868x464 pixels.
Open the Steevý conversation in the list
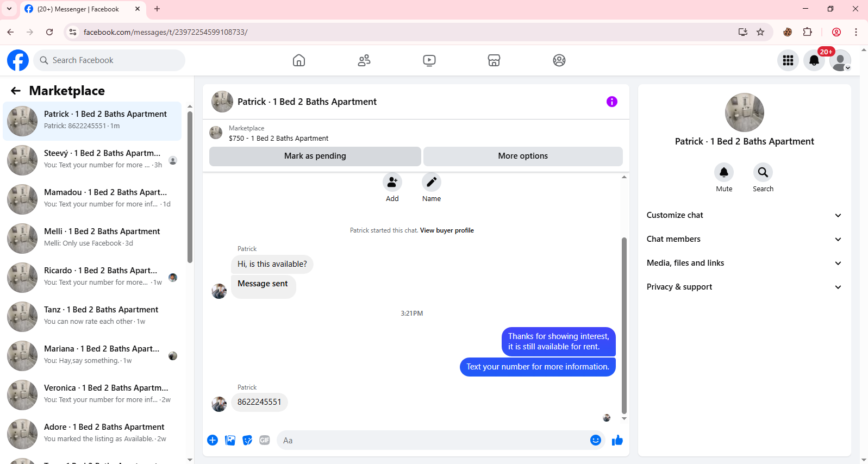92,160
